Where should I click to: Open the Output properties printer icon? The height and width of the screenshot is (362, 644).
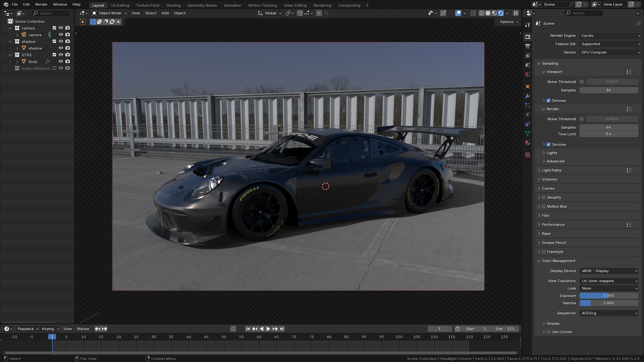(527, 46)
